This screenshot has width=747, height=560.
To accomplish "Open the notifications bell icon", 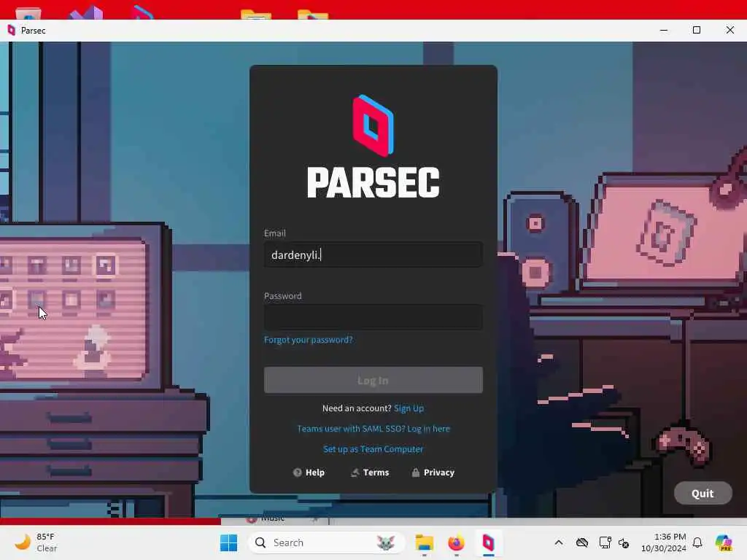I will click(x=697, y=542).
